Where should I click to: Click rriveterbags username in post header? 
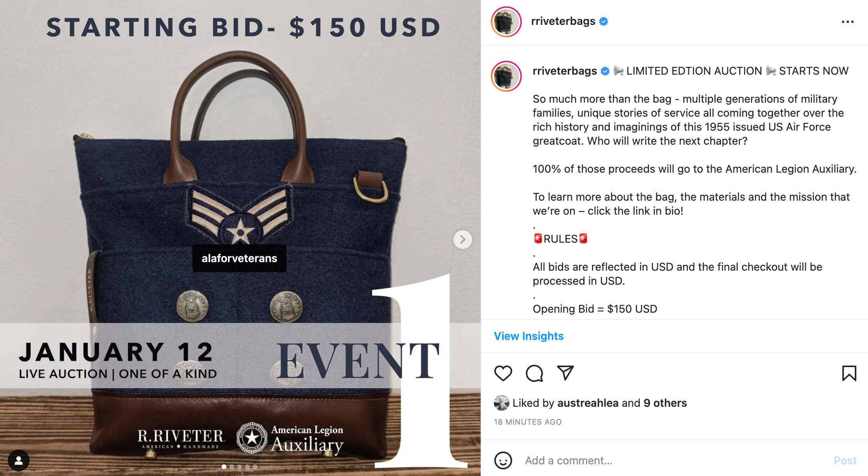(563, 21)
